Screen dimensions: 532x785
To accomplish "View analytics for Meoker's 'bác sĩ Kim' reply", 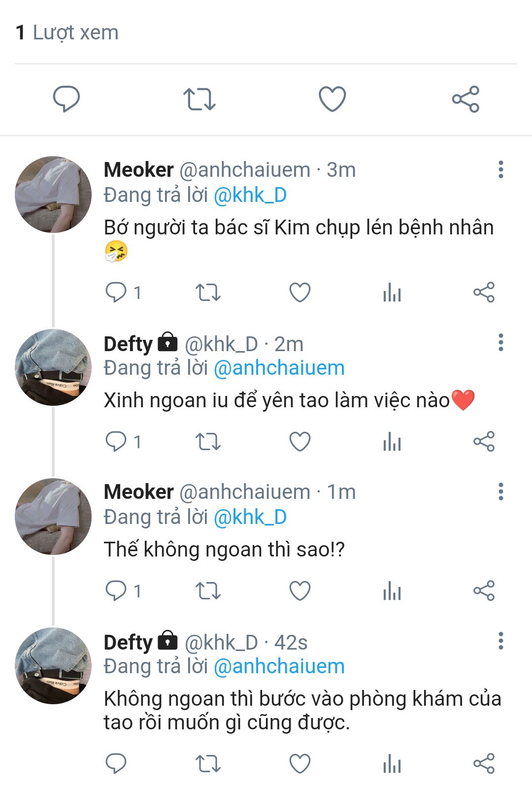I will click(392, 293).
